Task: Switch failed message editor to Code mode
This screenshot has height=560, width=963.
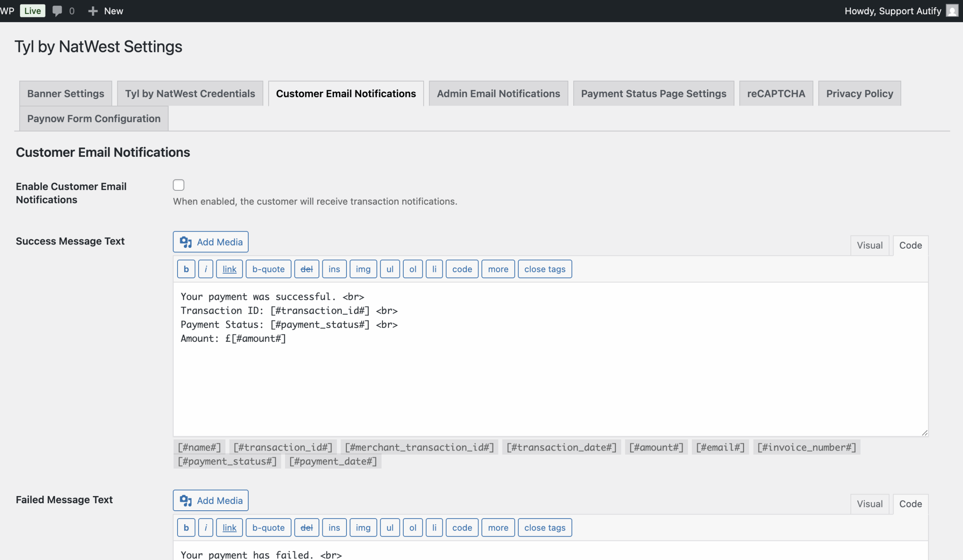Action: coord(910,504)
